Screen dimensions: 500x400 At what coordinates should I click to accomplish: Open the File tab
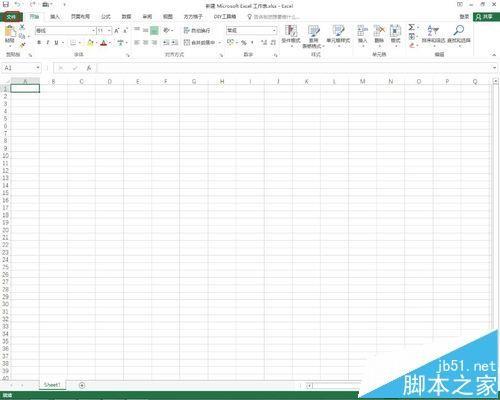point(11,17)
